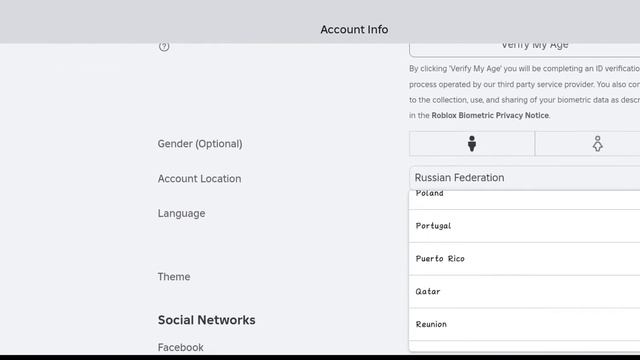The image size is (640, 360).
Task: Click the help question mark icon
Action: click(164, 47)
